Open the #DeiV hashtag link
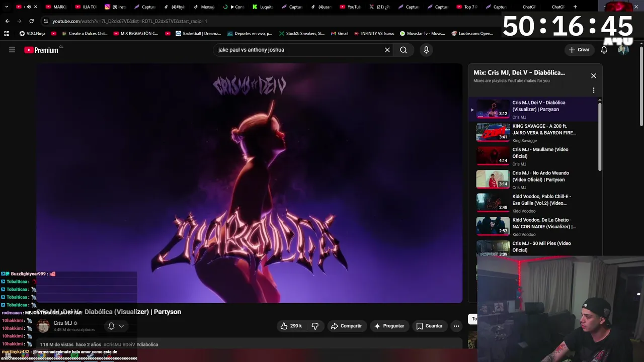This screenshot has height=362, width=644. click(129, 344)
